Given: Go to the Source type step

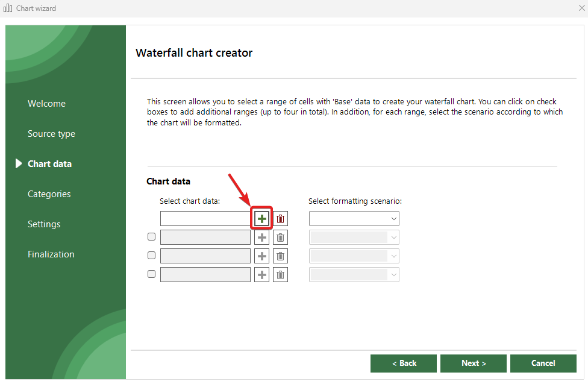Looking at the screenshot, I should 51,134.
